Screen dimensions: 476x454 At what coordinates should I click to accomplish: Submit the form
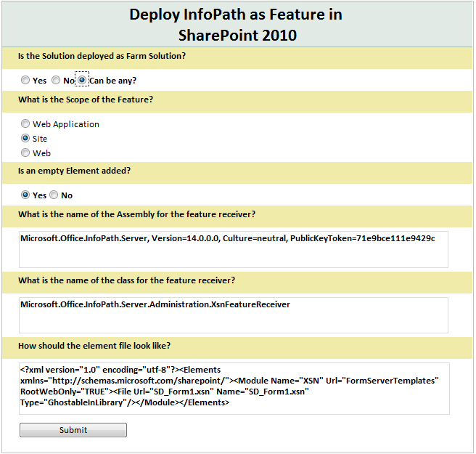(73, 430)
